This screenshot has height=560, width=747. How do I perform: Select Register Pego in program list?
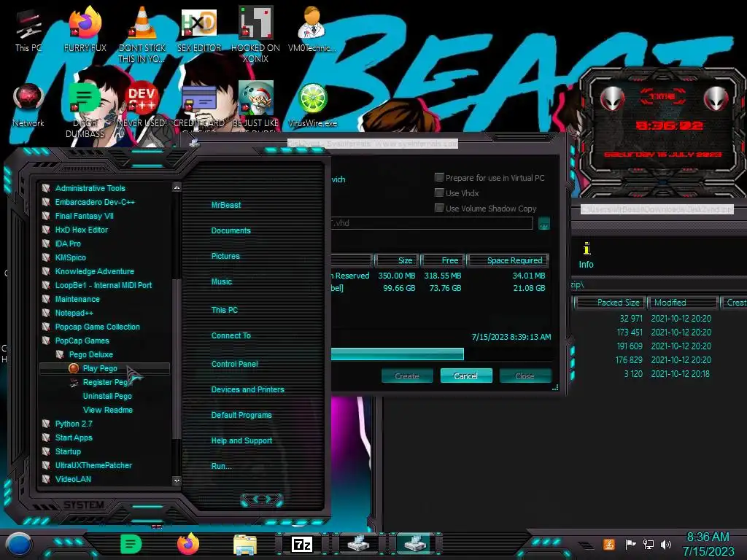tap(105, 382)
